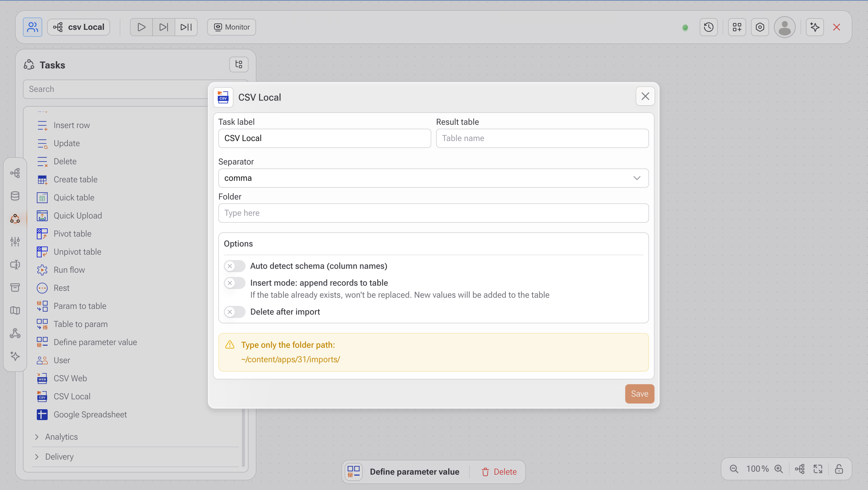Click the database icon in left sidebar

[x=15, y=196]
